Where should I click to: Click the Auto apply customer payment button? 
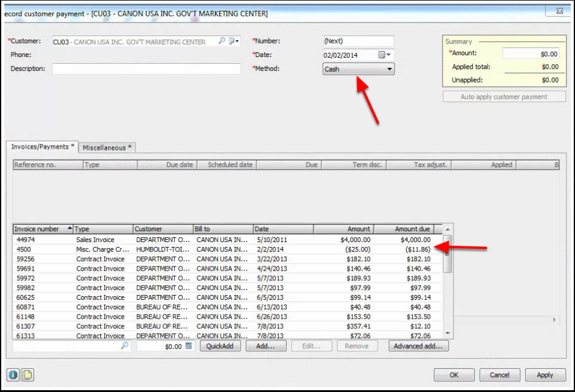pyautogui.click(x=504, y=96)
